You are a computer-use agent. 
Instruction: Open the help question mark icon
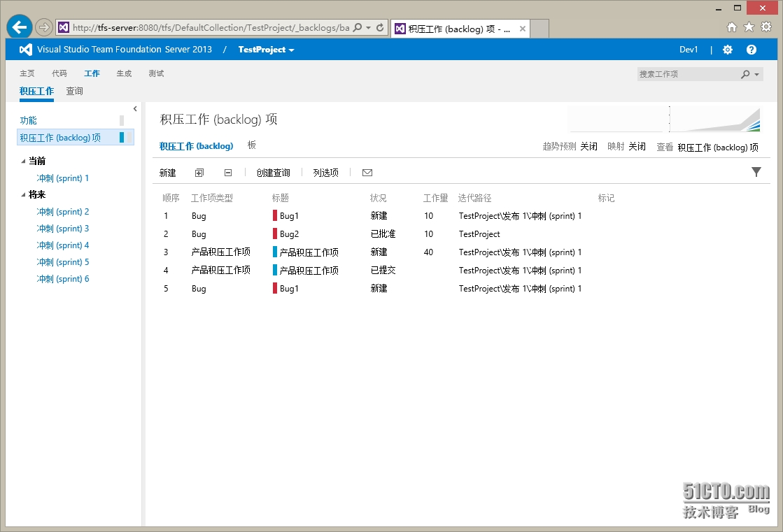click(x=751, y=50)
